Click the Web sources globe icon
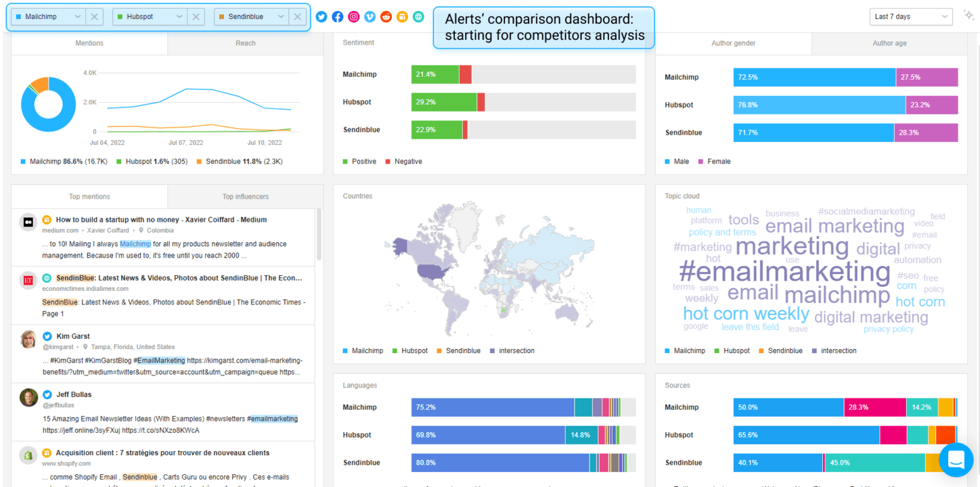 pos(418,17)
